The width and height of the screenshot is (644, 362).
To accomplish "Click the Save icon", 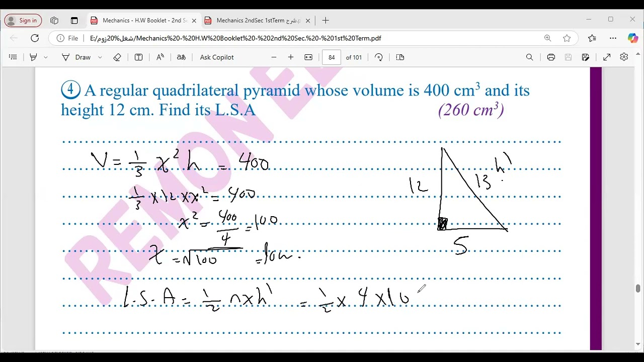I will 568,57.
